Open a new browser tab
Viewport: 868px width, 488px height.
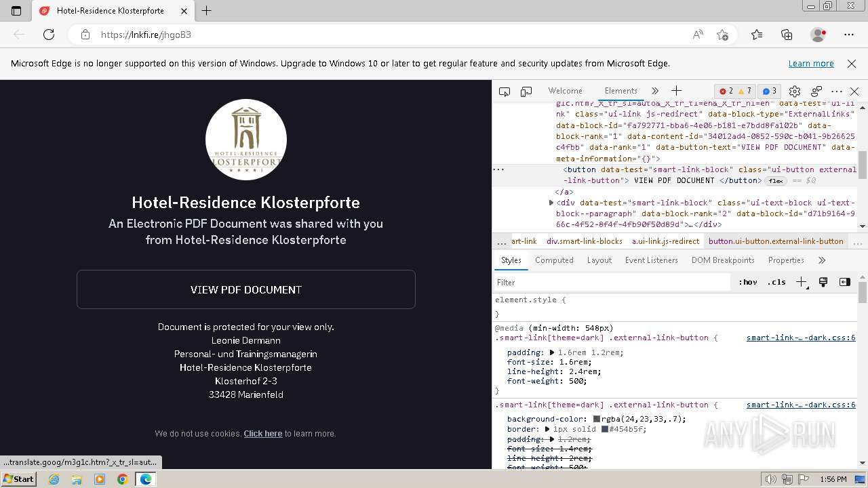pos(207,11)
